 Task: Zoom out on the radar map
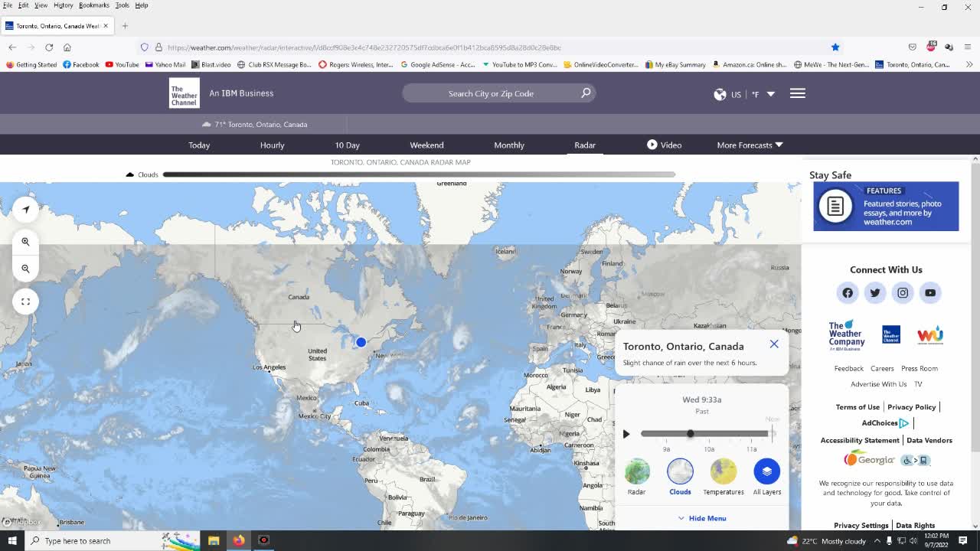(x=25, y=269)
